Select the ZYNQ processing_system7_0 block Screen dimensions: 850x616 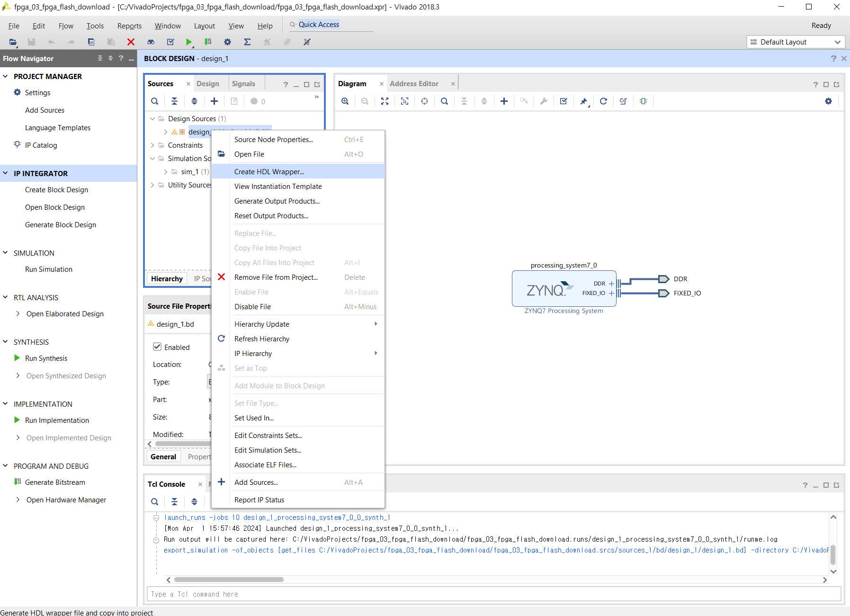click(564, 289)
